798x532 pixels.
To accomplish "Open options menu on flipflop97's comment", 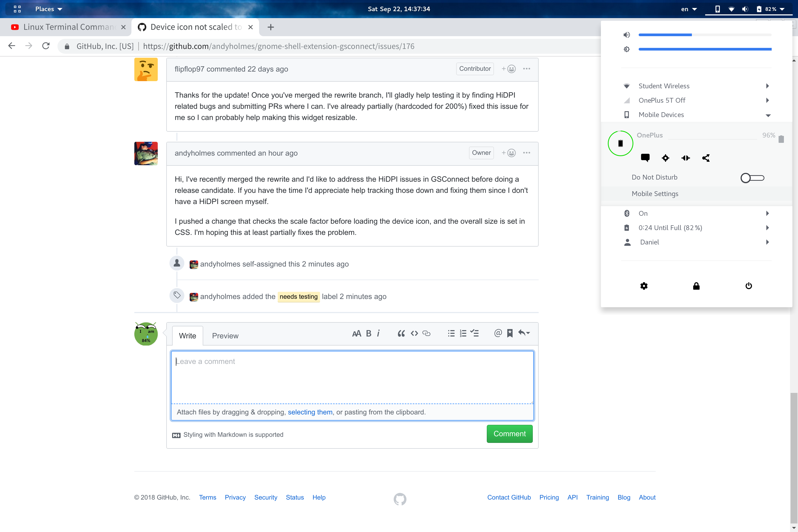I will (527, 69).
